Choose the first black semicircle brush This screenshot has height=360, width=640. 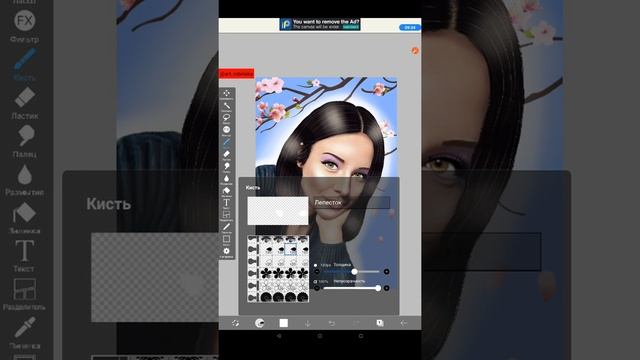pos(266,297)
